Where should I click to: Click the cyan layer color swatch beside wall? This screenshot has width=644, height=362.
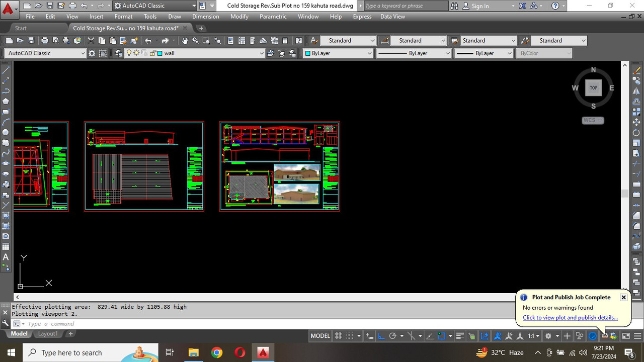point(159,53)
